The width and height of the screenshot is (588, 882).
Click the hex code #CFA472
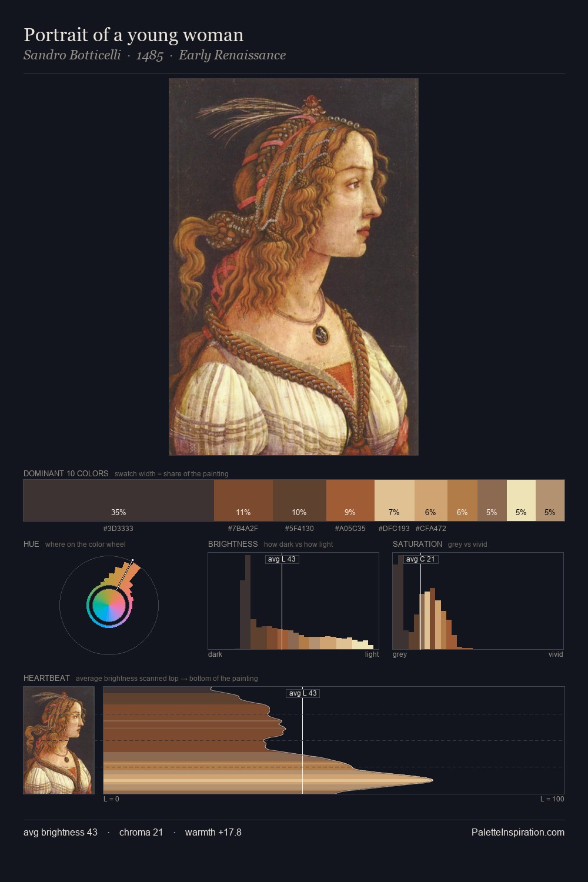coord(431,529)
